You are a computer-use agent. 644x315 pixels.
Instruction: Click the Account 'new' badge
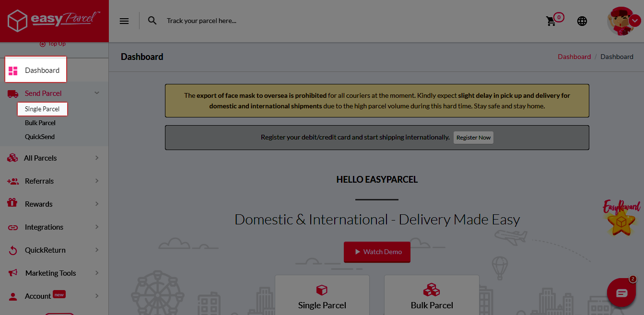[59, 294]
